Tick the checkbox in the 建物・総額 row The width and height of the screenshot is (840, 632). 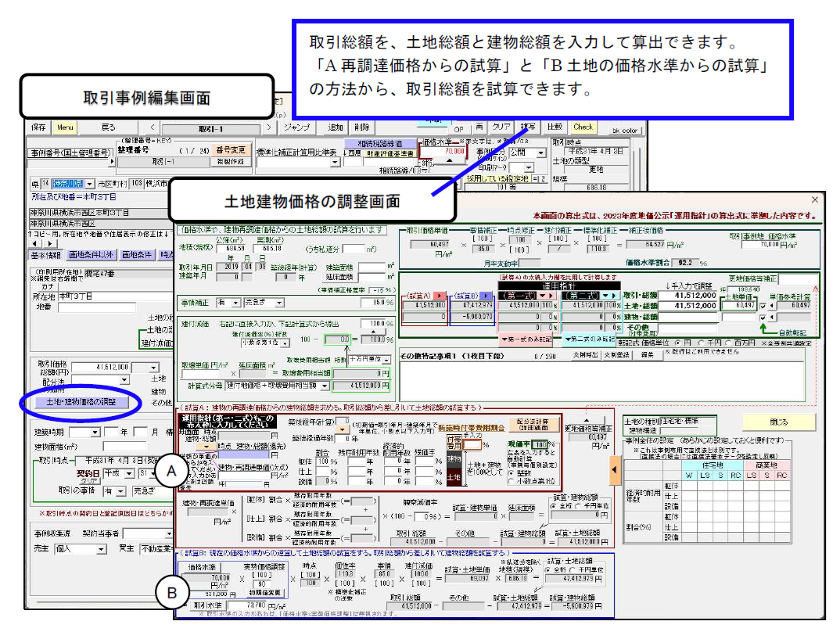(763, 317)
